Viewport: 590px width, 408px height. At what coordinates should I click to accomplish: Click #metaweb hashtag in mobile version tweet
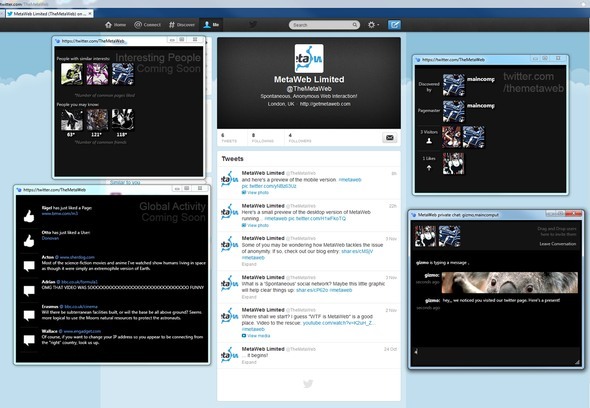click(x=350, y=180)
